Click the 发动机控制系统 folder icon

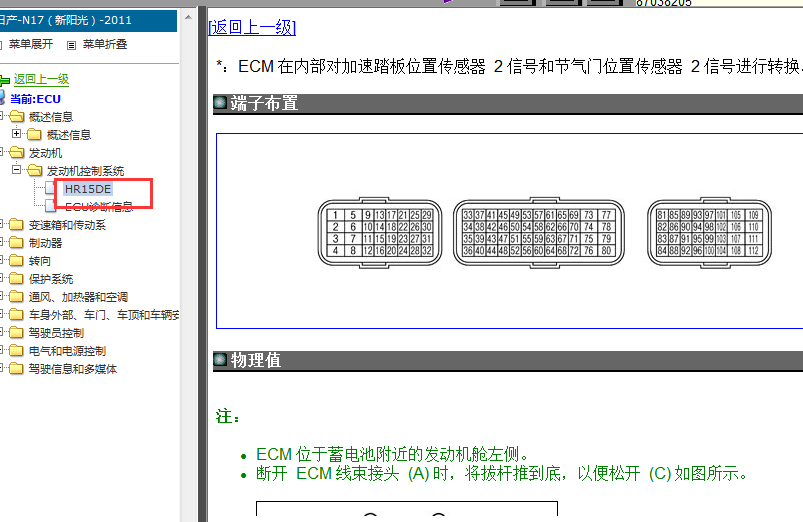tap(34, 171)
